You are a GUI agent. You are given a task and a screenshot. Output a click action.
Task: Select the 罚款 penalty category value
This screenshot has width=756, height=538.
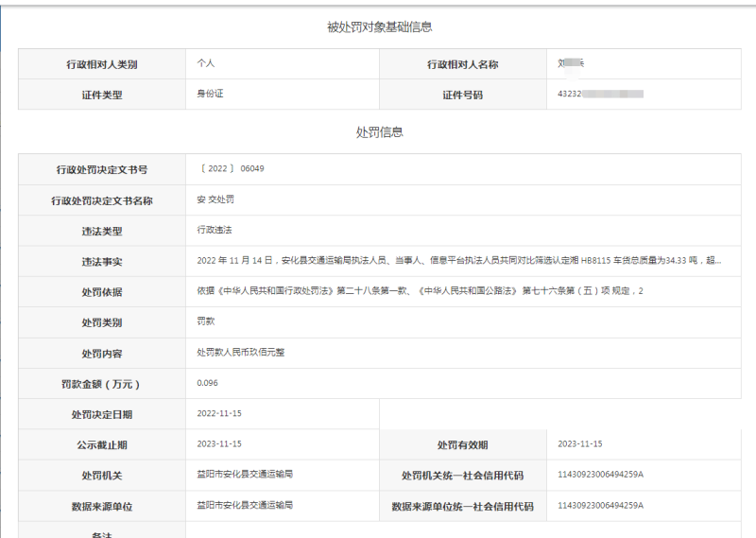click(206, 321)
